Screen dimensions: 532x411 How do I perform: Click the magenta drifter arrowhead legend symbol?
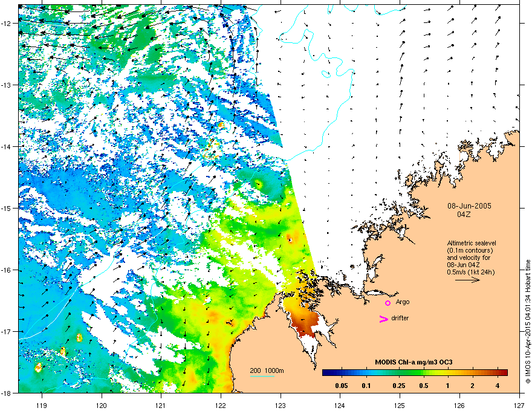pyautogui.click(x=384, y=319)
